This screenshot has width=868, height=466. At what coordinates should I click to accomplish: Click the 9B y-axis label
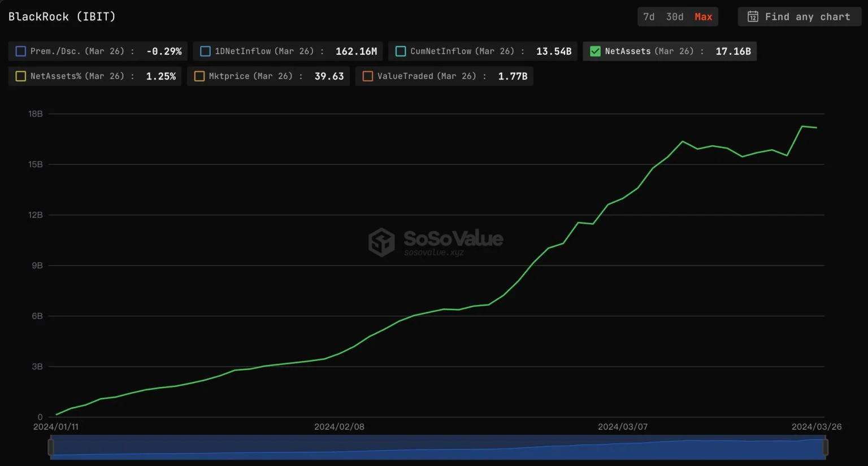click(x=37, y=265)
